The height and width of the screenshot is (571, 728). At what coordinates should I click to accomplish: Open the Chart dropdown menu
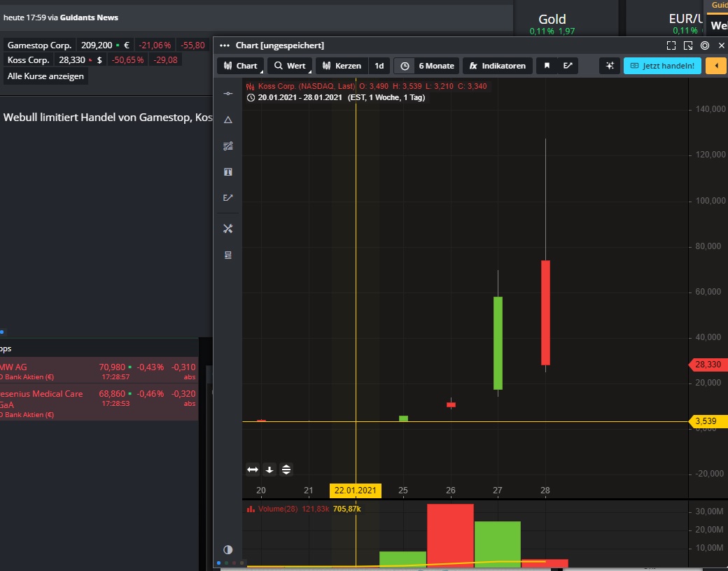241,66
